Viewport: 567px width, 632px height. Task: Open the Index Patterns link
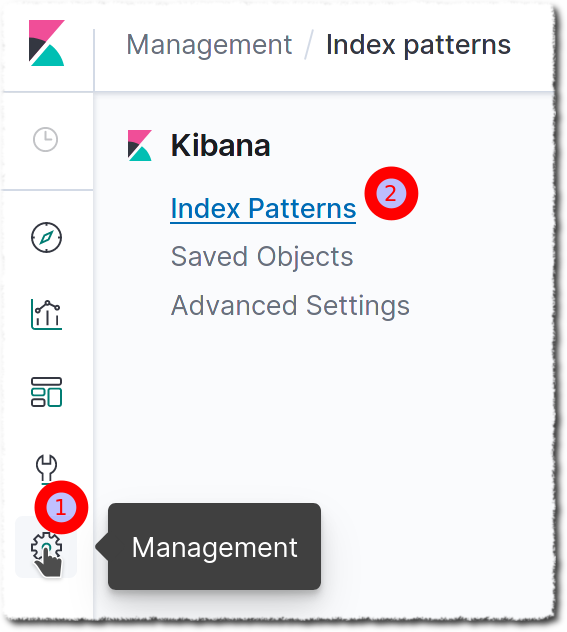(263, 209)
